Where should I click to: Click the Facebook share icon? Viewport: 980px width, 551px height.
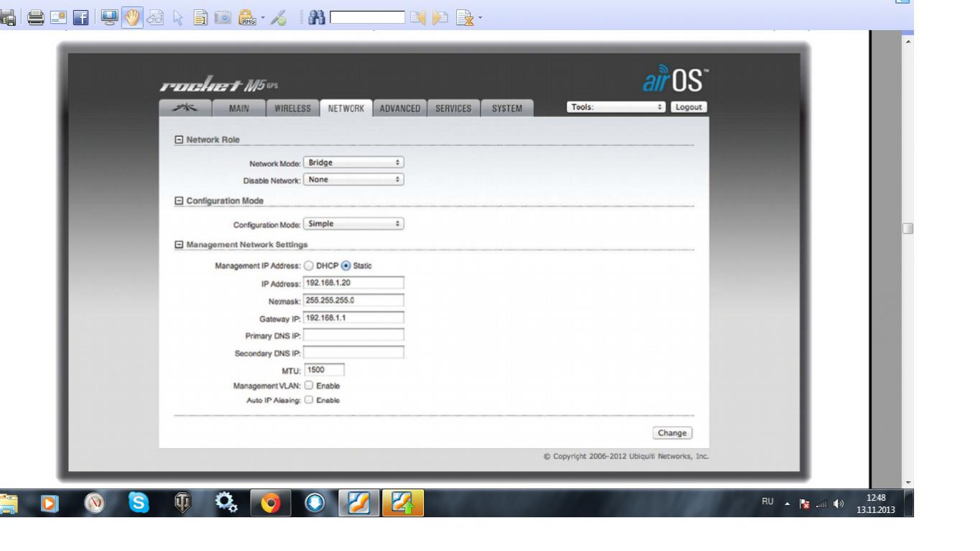[x=80, y=17]
